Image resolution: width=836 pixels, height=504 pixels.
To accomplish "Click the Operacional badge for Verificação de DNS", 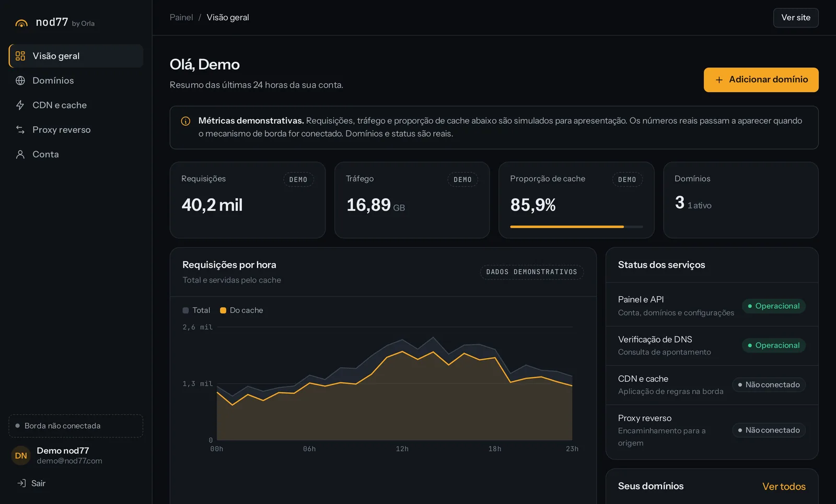I will point(774,345).
